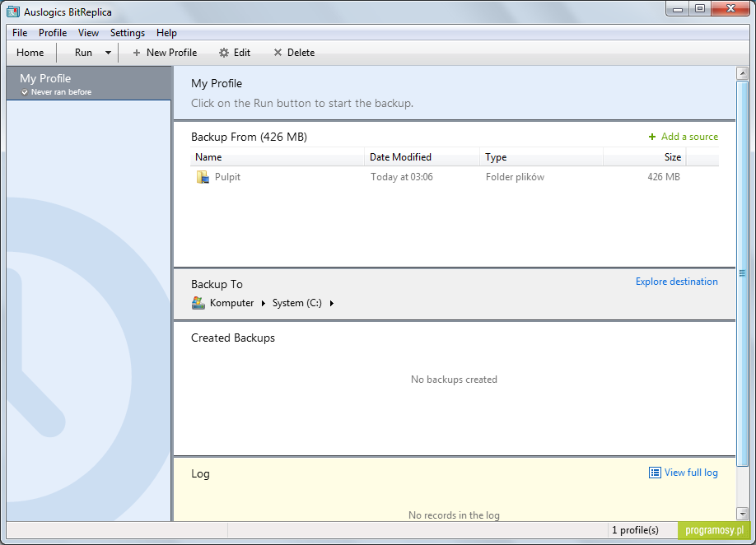Expand the arrow after Komputer in path

click(264, 303)
